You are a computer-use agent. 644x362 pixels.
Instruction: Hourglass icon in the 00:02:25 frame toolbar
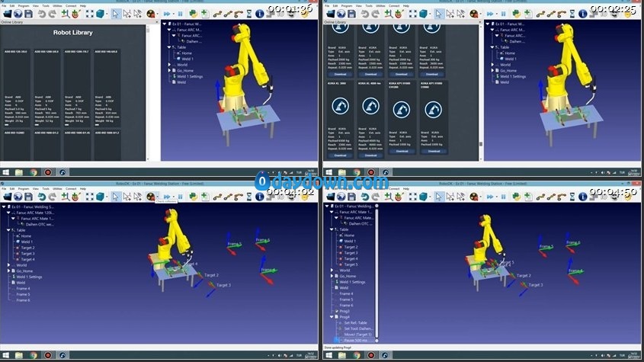(572, 14)
